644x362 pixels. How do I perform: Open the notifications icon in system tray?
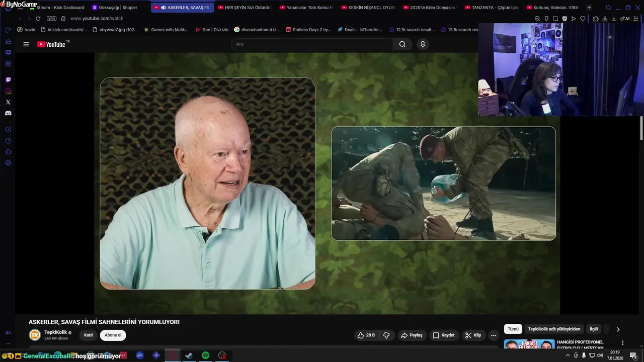point(633,355)
